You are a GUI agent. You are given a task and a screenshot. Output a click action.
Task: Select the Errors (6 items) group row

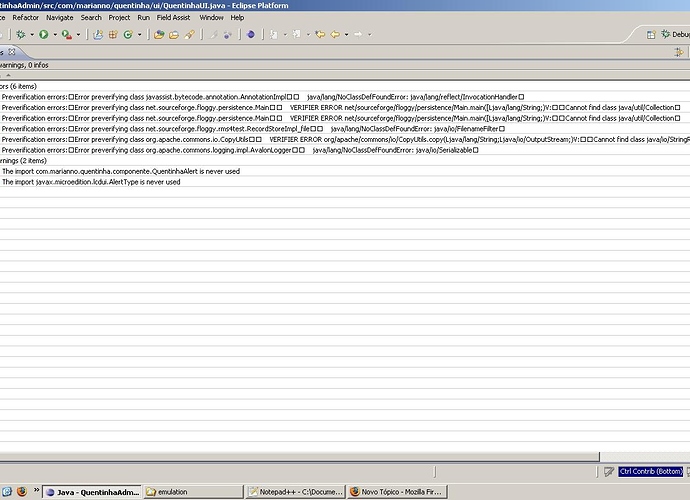tap(345, 86)
